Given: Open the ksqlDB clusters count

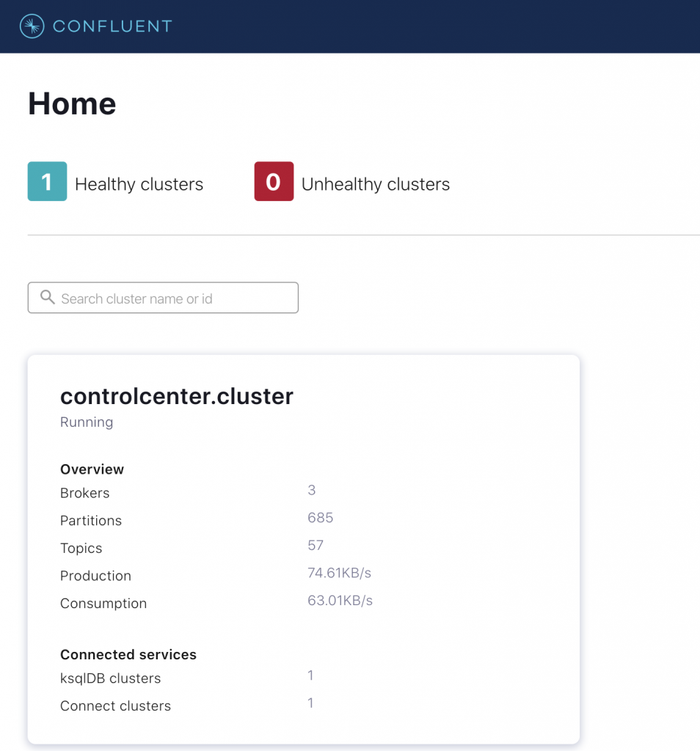Looking at the screenshot, I should (310, 675).
